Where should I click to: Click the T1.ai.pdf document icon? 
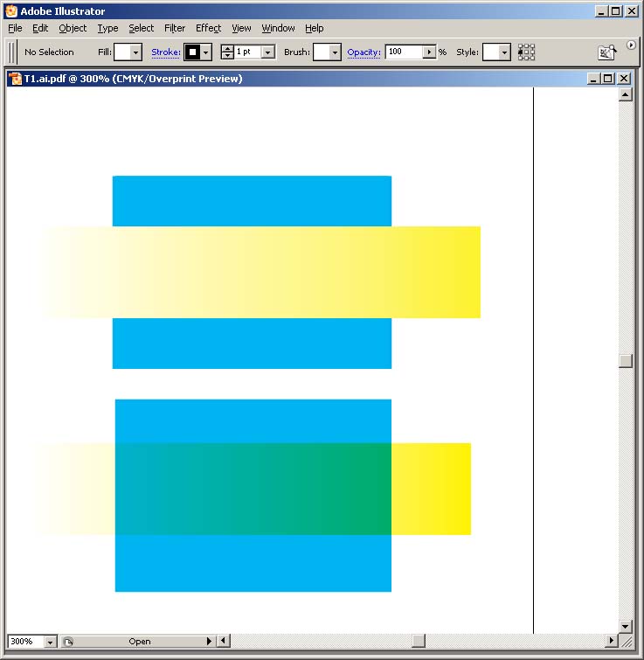point(16,79)
